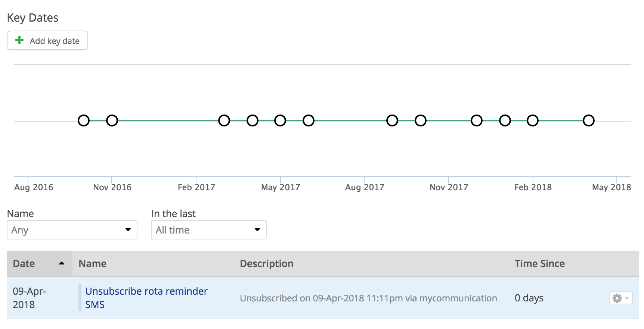Sort table by Name column header
Image resolution: width=644 pixels, height=329 pixels.
(x=93, y=264)
